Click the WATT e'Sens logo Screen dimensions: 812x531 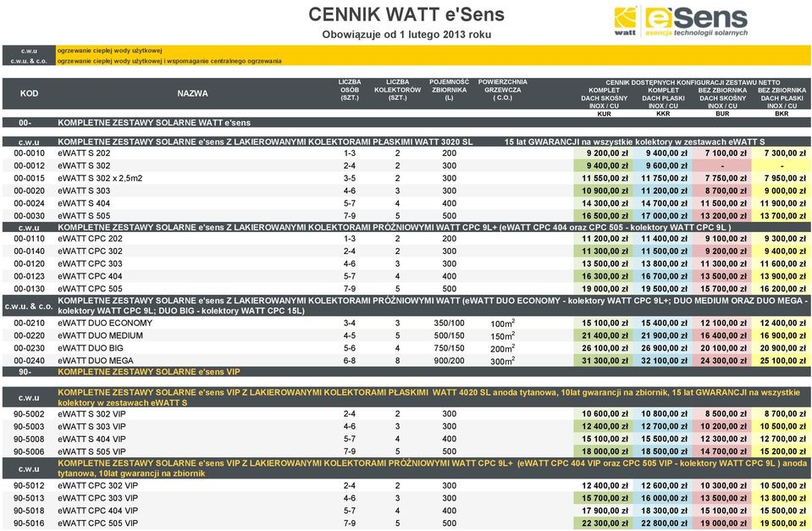(681, 22)
